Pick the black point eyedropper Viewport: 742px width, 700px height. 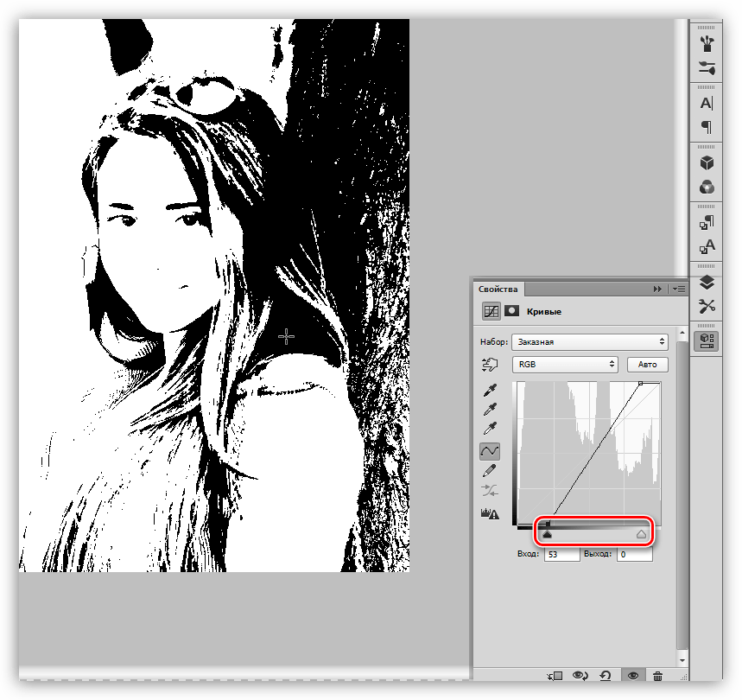[490, 390]
